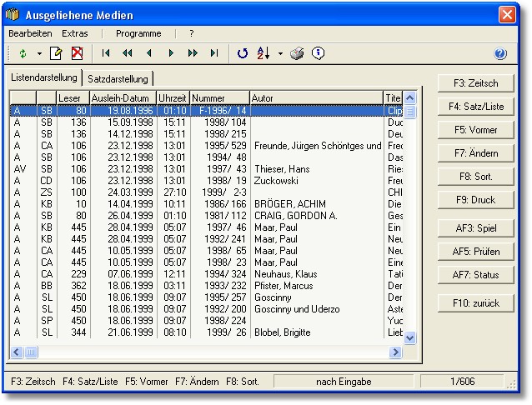532x405 pixels.
Task: Click the vertical scrollbar down arrow
Action: (x=409, y=337)
